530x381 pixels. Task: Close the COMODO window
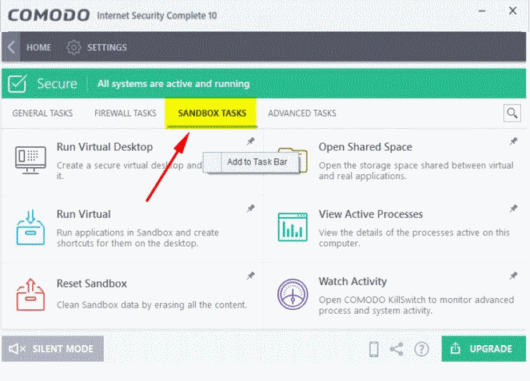tap(512, 11)
